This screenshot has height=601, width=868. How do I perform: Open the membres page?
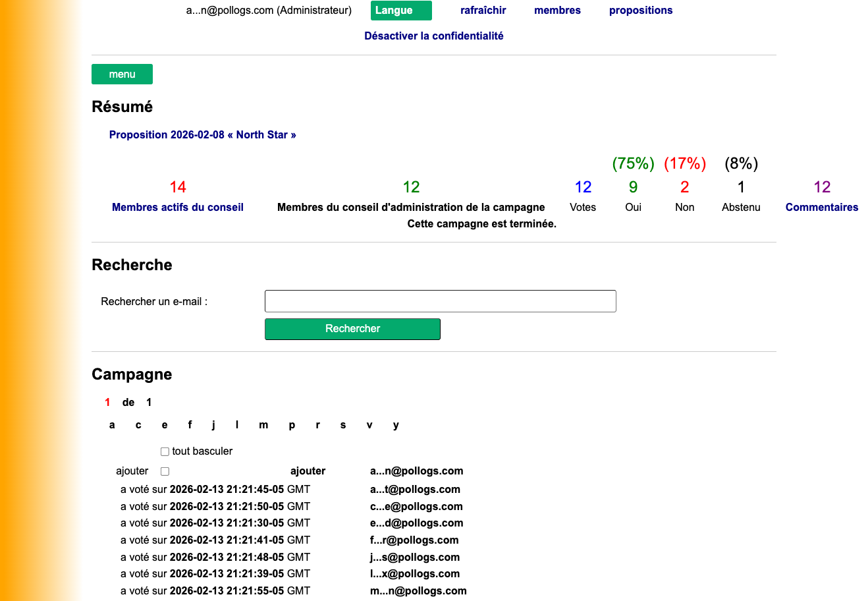coord(557,11)
